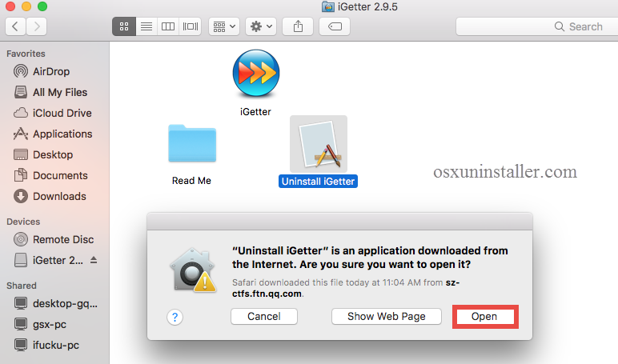The image size is (618, 364).
Task: Select the iGetter application icon
Action: (256, 74)
